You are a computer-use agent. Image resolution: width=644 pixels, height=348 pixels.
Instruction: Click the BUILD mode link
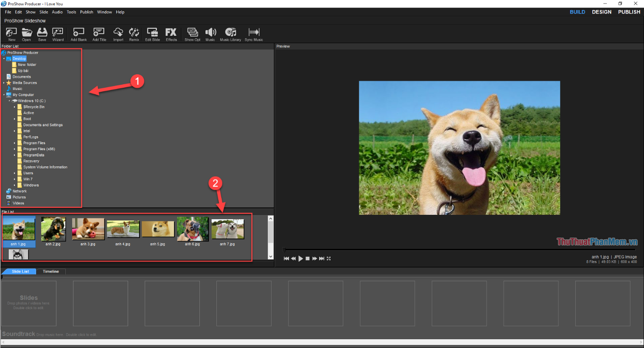[578, 12]
